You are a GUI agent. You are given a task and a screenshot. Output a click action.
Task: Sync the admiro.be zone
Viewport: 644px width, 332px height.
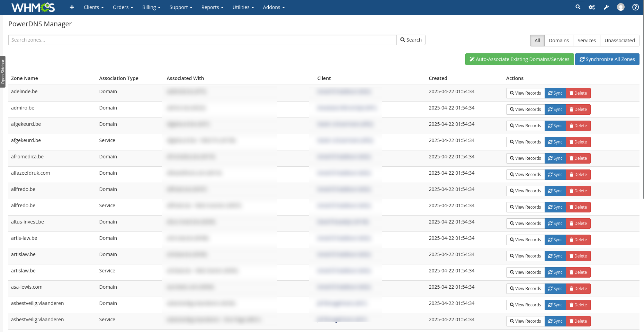click(555, 110)
